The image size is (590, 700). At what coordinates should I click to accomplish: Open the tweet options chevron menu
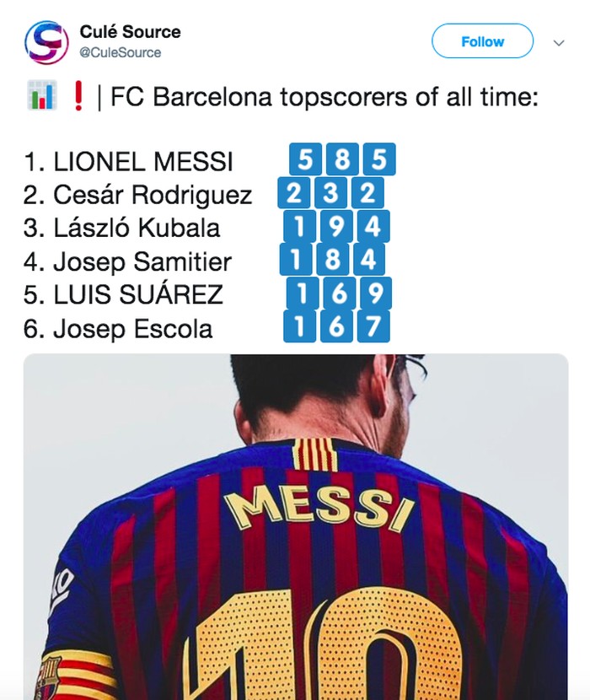[558, 41]
